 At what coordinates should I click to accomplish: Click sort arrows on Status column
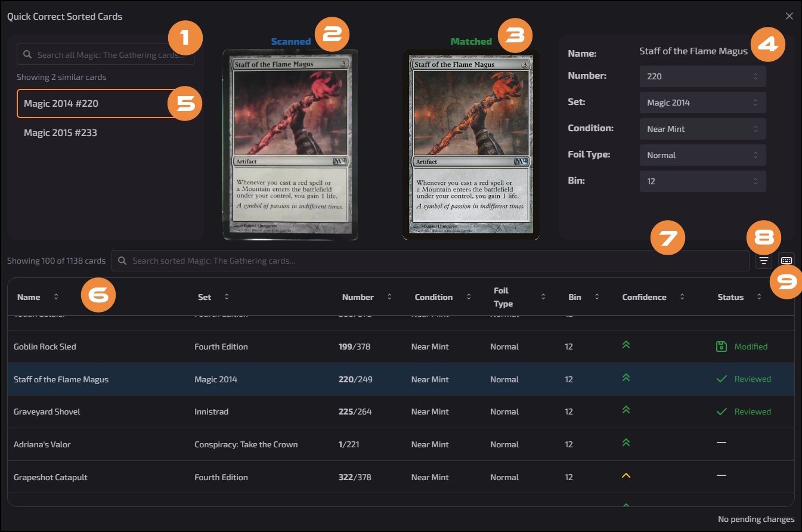pyautogui.click(x=759, y=297)
